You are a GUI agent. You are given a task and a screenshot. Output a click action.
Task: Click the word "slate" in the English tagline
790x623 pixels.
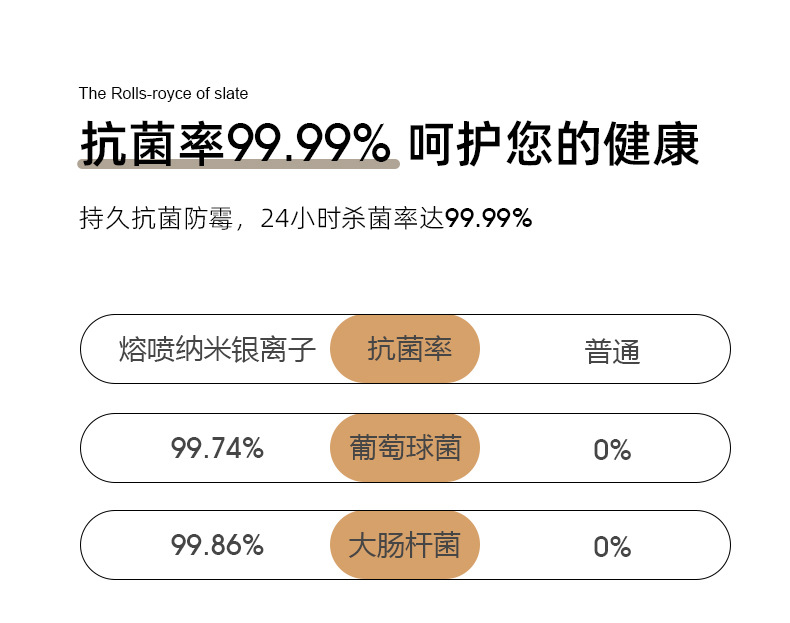pyautogui.click(x=231, y=94)
